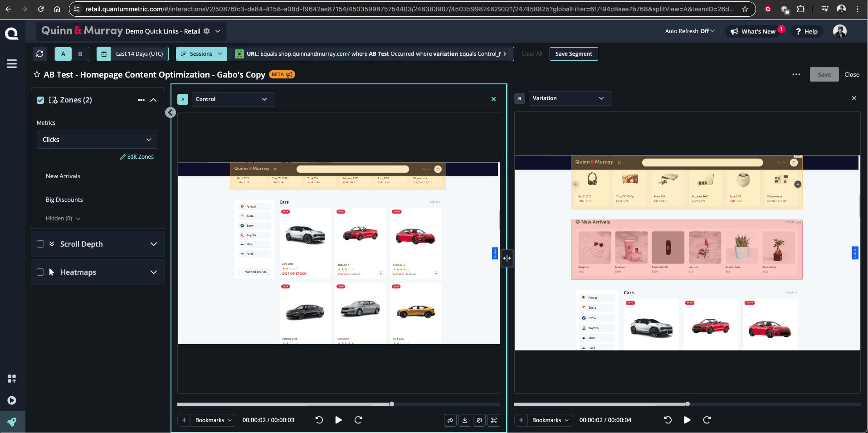Uncheck the Zones checkbox

pyautogui.click(x=40, y=100)
